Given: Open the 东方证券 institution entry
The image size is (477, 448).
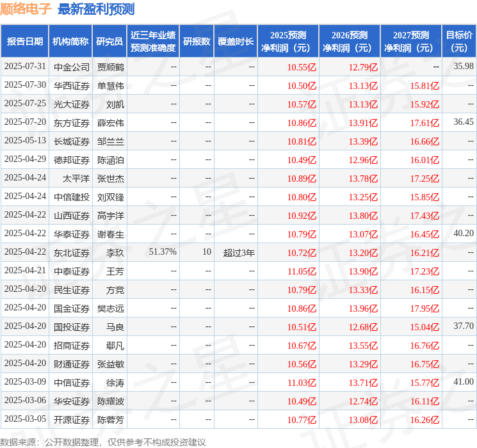Looking at the screenshot, I should 71,122.
